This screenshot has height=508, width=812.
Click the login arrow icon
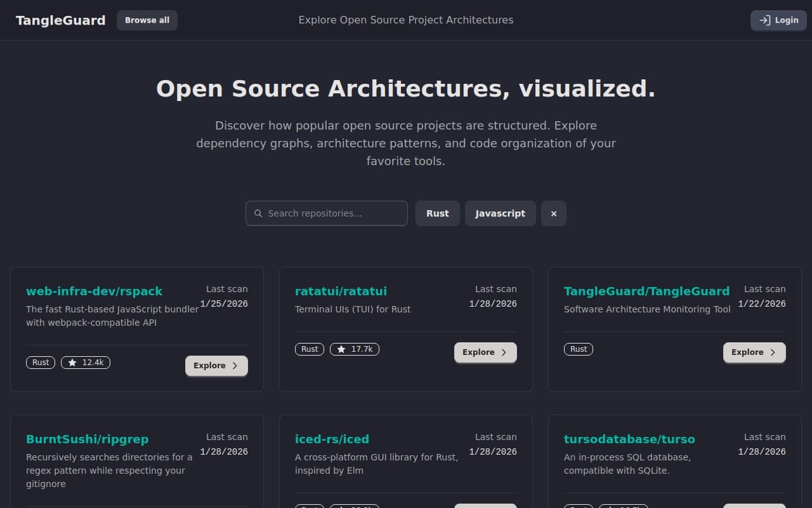(765, 20)
